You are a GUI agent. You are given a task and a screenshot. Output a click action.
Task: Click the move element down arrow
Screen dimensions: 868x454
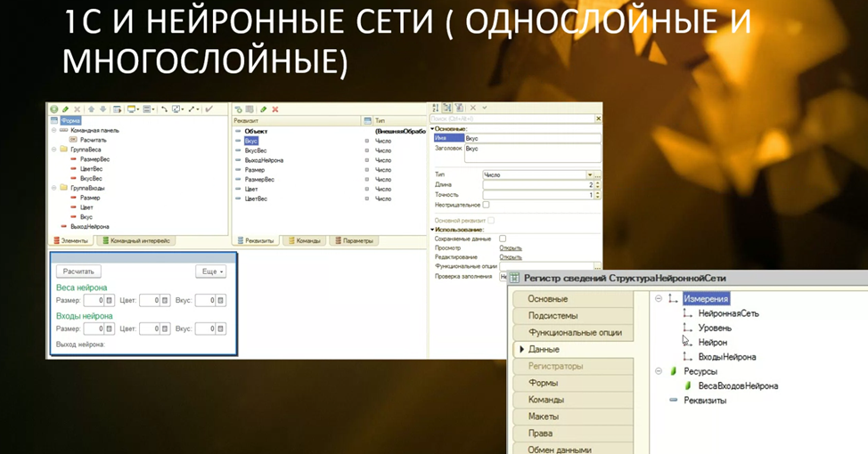click(103, 109)
